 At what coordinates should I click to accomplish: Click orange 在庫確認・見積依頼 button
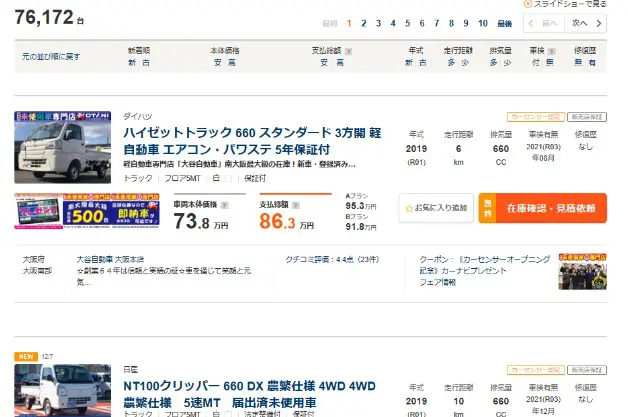pyautogui.click(x=543, y=208)
